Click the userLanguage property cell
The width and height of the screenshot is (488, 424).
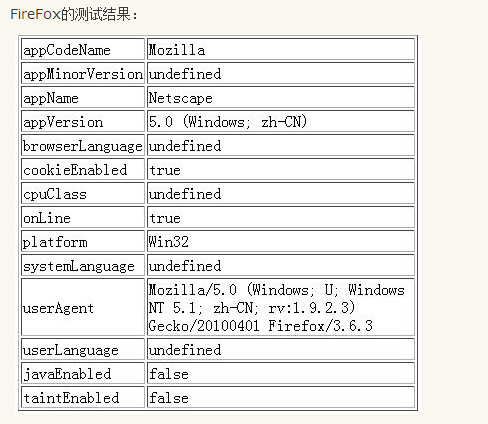coord(83,350)
